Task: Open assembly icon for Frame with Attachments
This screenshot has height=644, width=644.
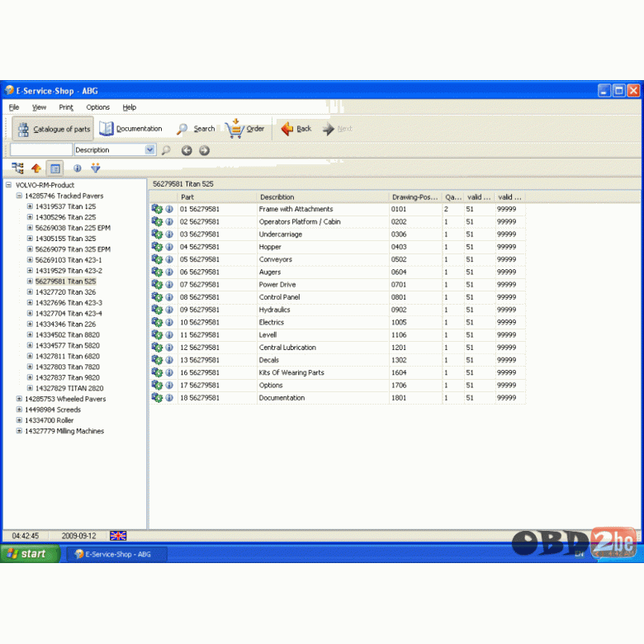Action: coord(157,209)
